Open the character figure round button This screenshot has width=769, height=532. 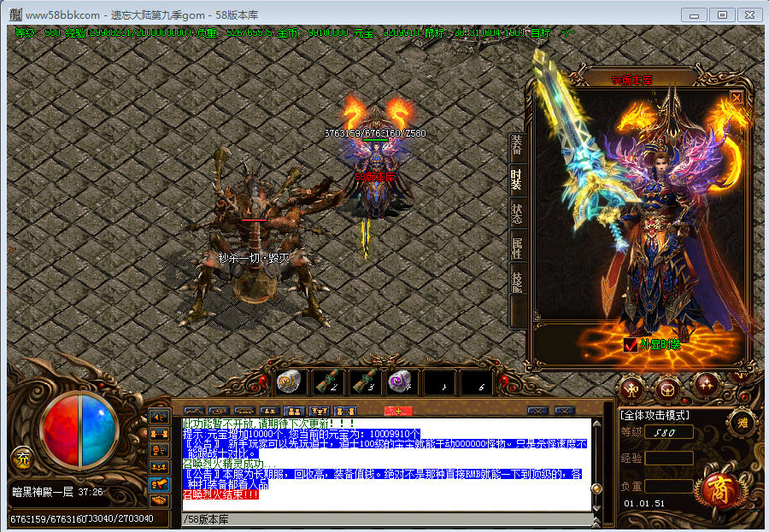coord(632,389)
